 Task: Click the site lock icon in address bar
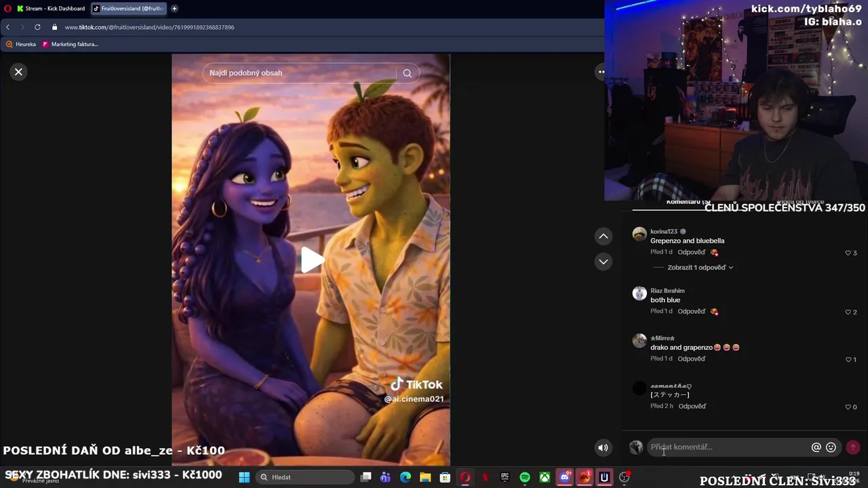pos(54,27)
